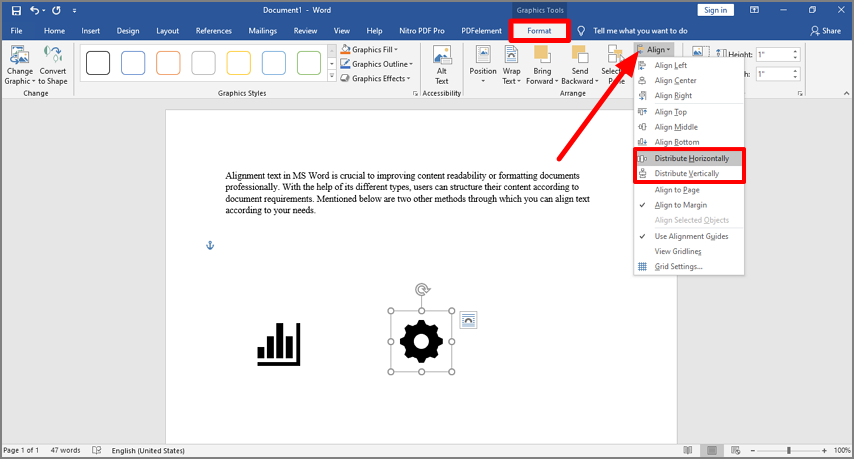This screenshot has width=854, height=459.
Task: Open the Position options
Action: click(x=483, y=65)
